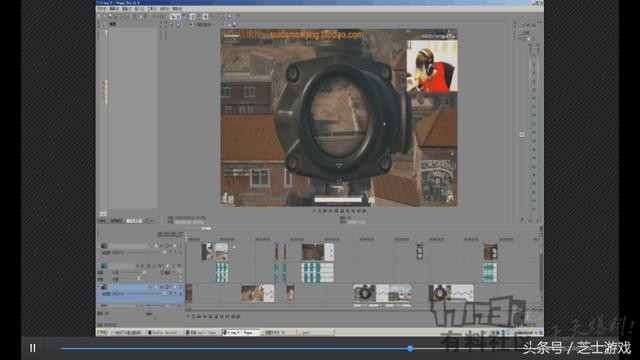The height and width of the screenshot is (360, 640).
Task: Click the active Vegas Pro taskbar button
Action: click(241, 333)
